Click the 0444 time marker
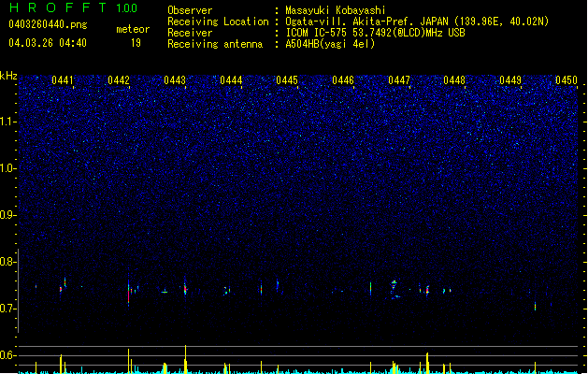Image resolution: width=588 pixels, height=374 pixels. (231, 80)
